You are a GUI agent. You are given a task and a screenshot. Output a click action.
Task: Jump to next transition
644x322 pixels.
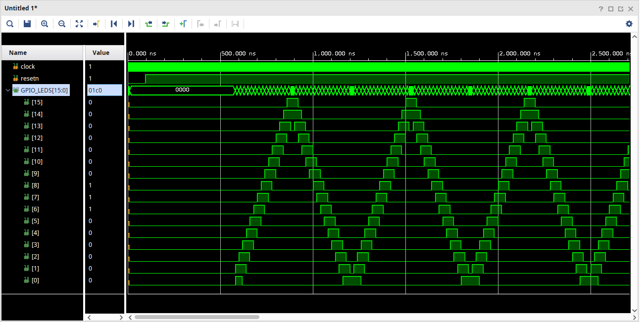click(166, 24)
